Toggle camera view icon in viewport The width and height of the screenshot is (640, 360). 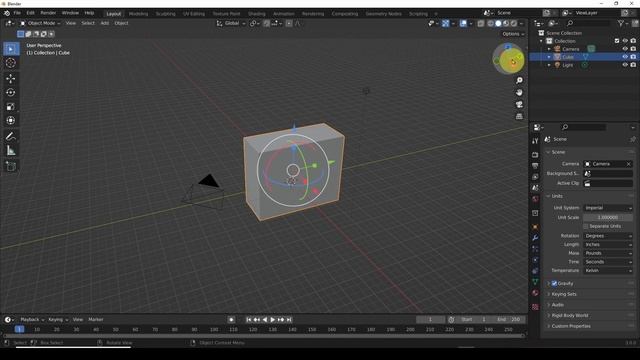[x=519, y=104]
